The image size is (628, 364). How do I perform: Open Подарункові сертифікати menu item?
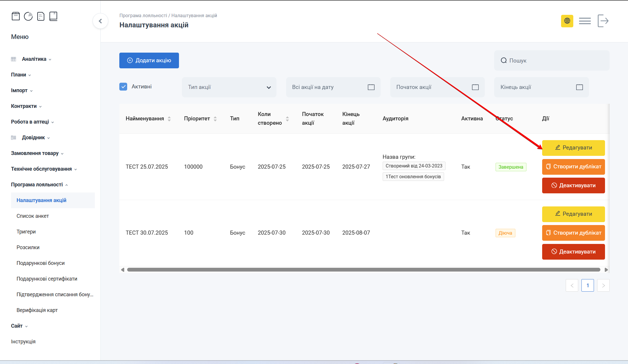tap(47, 279)
